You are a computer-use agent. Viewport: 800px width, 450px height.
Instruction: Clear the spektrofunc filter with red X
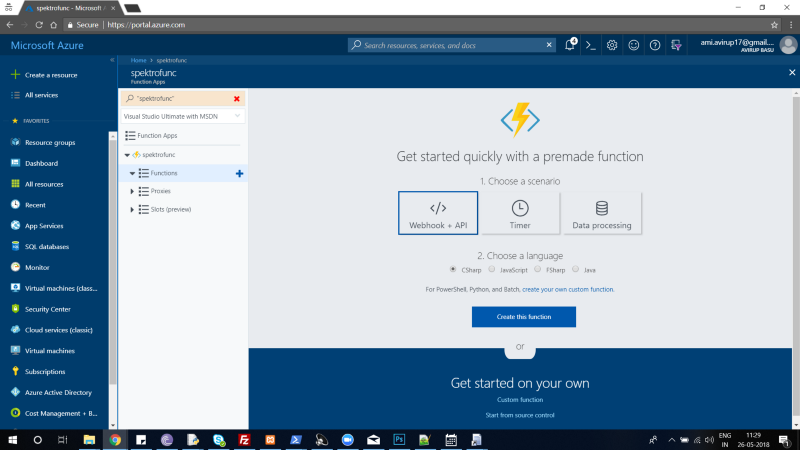point(237,98)
